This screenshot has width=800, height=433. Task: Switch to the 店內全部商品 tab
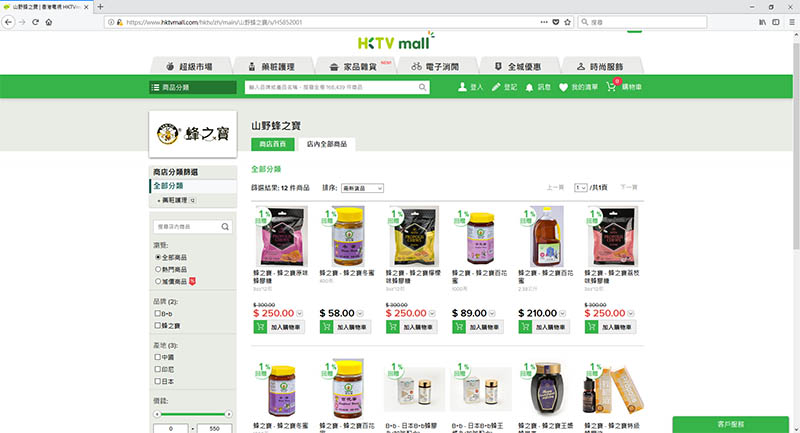(x=328, y=145)
